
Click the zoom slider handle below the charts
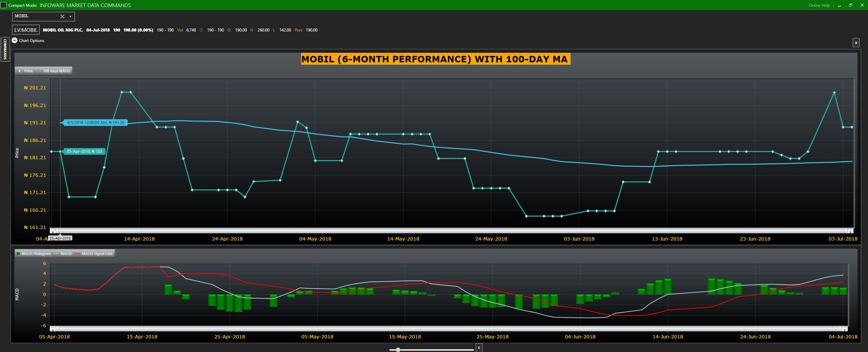point(398,350)
